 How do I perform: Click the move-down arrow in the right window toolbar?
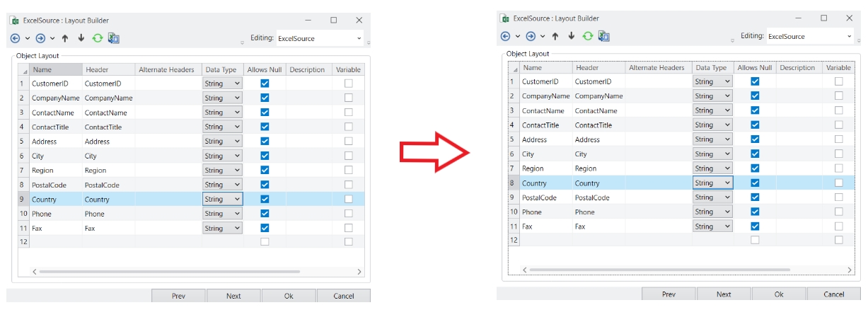point(572,36)
